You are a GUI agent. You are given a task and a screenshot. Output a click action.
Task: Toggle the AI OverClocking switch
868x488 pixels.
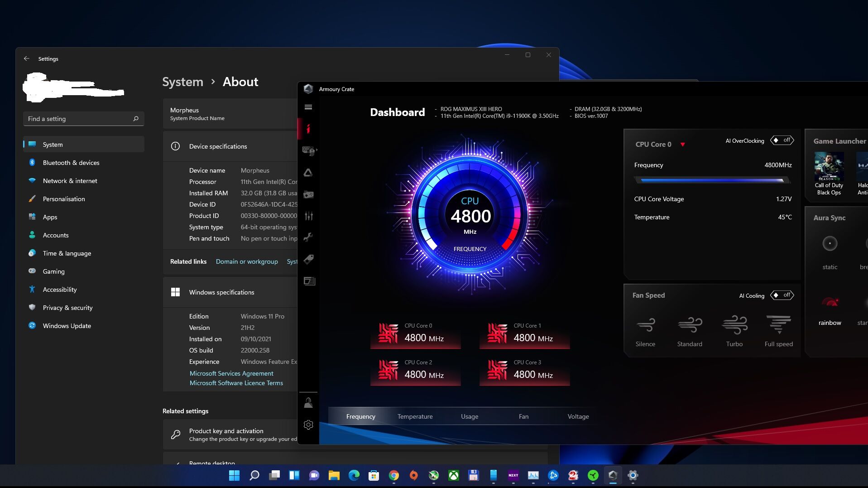pyautogui.click(x=782, y=140)
